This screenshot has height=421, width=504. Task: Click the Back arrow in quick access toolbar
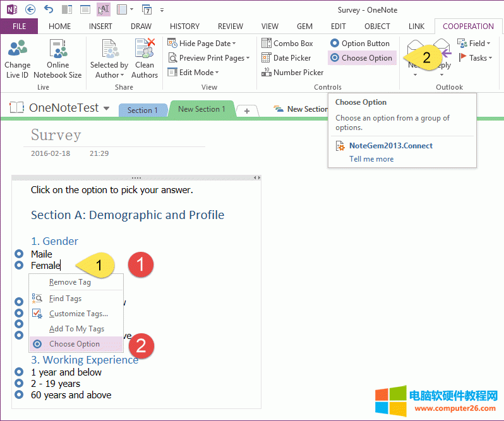30,9
